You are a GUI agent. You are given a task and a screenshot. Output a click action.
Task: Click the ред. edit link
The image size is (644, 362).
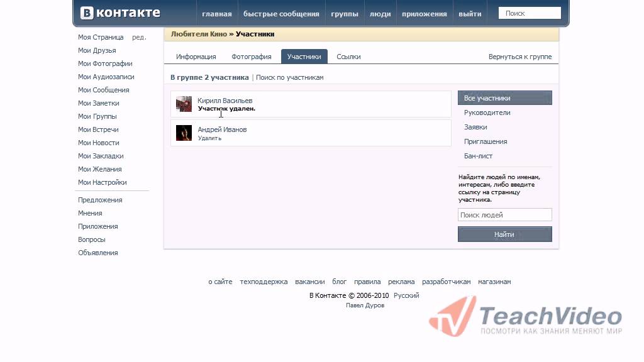[x=139, y=37]
